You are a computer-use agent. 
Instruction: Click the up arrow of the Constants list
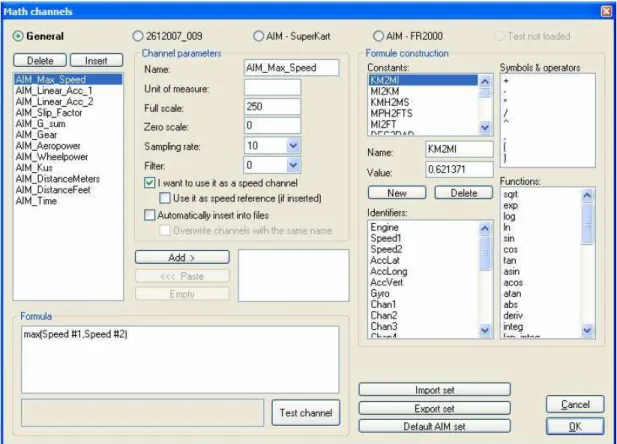(485, 81)
